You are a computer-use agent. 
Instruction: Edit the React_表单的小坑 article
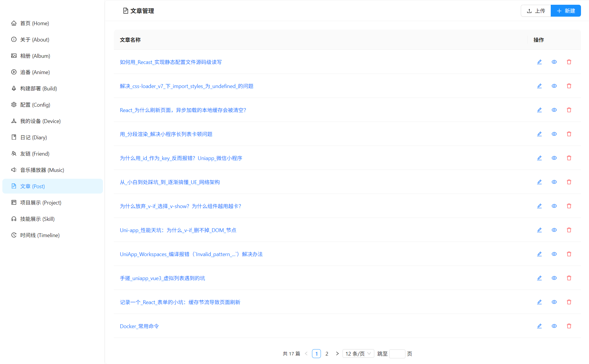coord(539,302)
